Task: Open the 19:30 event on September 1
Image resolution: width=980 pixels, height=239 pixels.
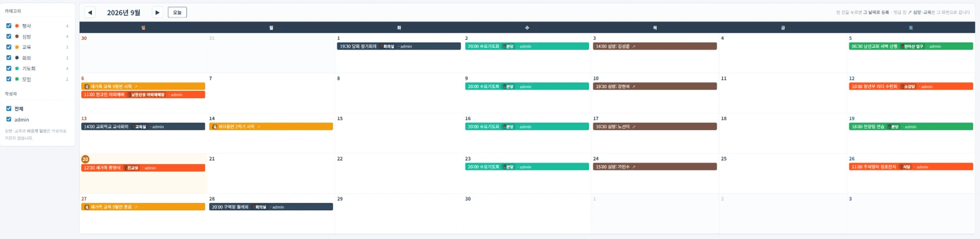Action: [399, 46]
